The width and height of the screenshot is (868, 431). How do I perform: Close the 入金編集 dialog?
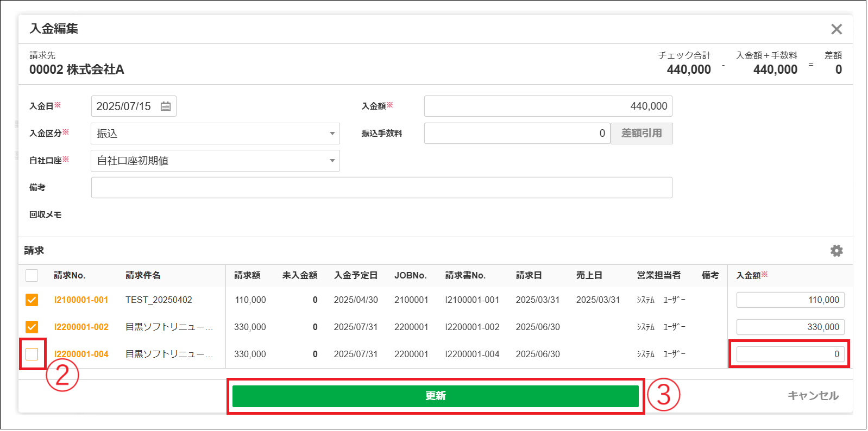coord(836,29)
